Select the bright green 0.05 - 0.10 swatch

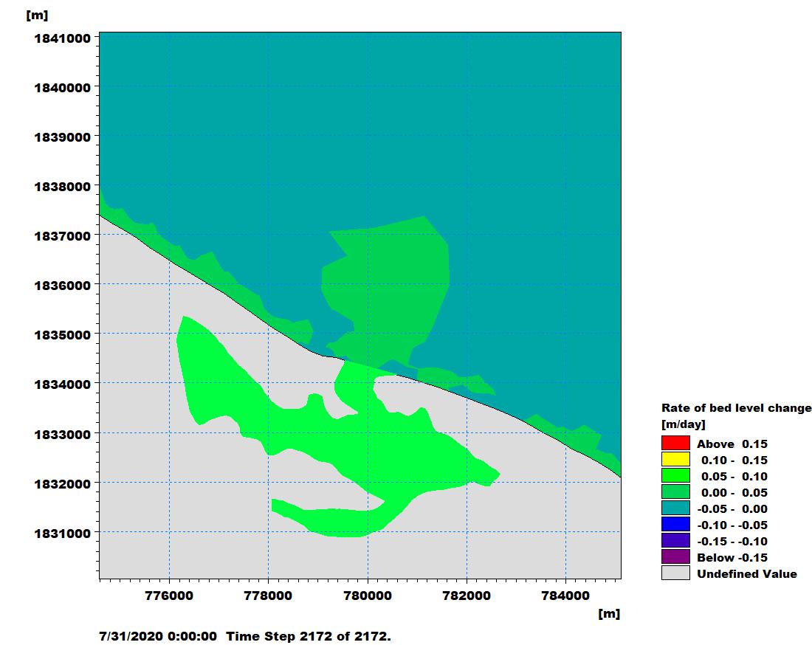point(675,476)
